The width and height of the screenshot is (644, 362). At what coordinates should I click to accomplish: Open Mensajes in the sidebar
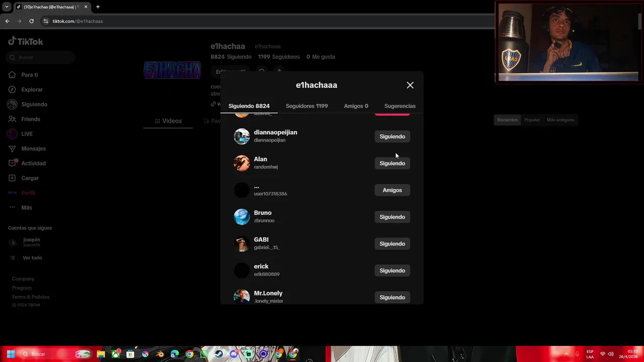pos(33,149)
